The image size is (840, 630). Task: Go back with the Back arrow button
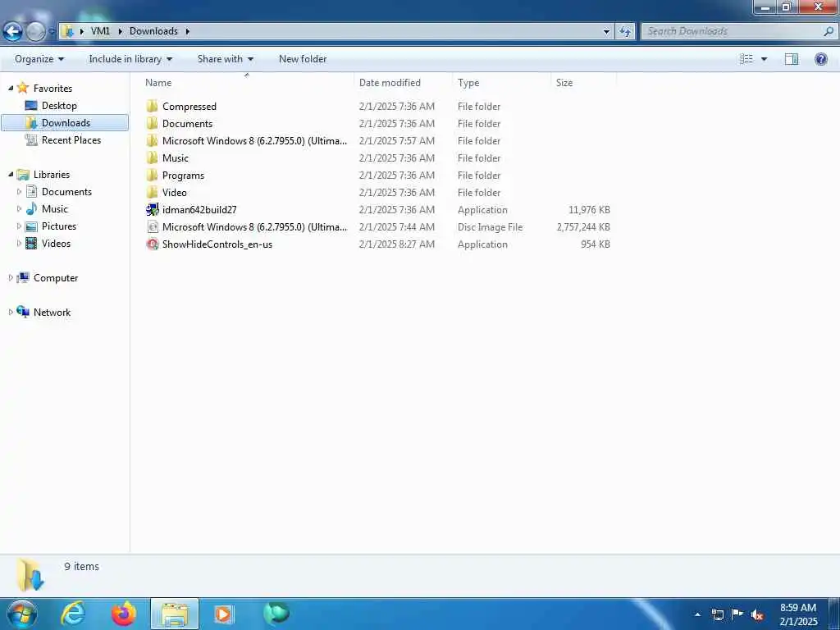pyautogui.click(x=12, y=32)
